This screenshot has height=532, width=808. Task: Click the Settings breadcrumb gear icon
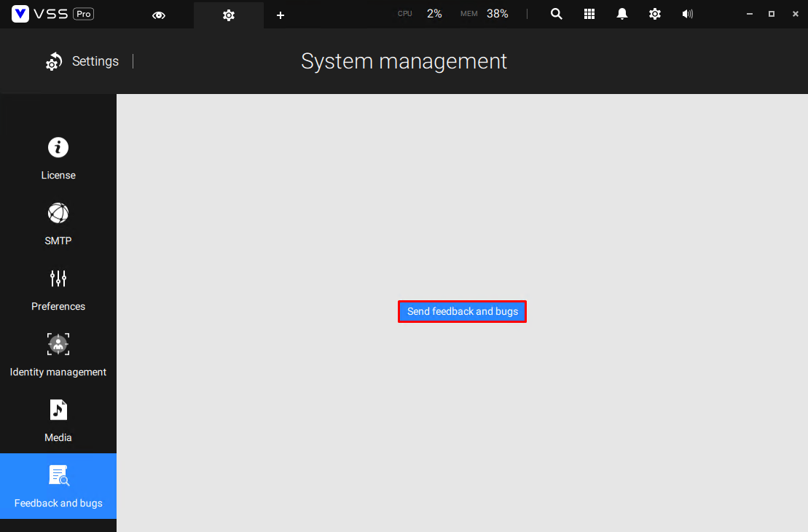point(53,61)
